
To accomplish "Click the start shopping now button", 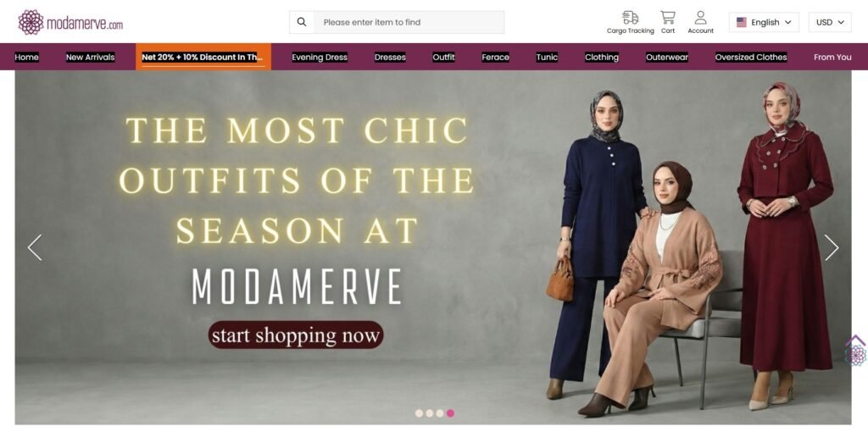I will tap(296, 335).
